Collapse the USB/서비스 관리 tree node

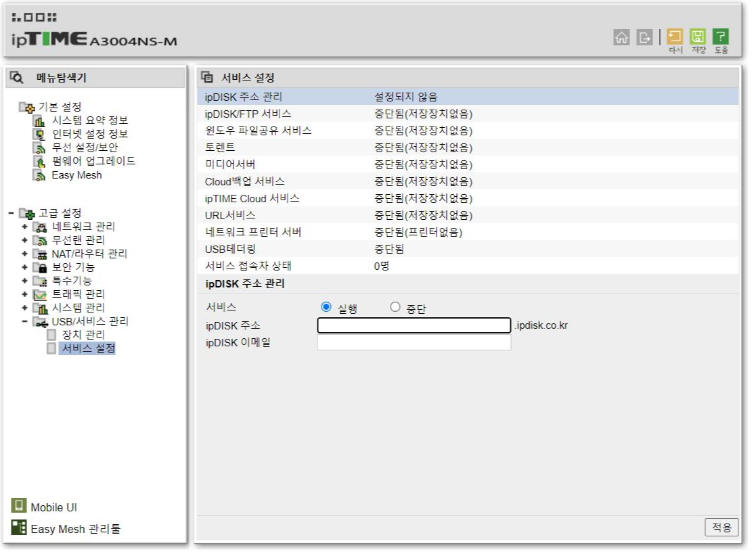click(x=24, y=321)
